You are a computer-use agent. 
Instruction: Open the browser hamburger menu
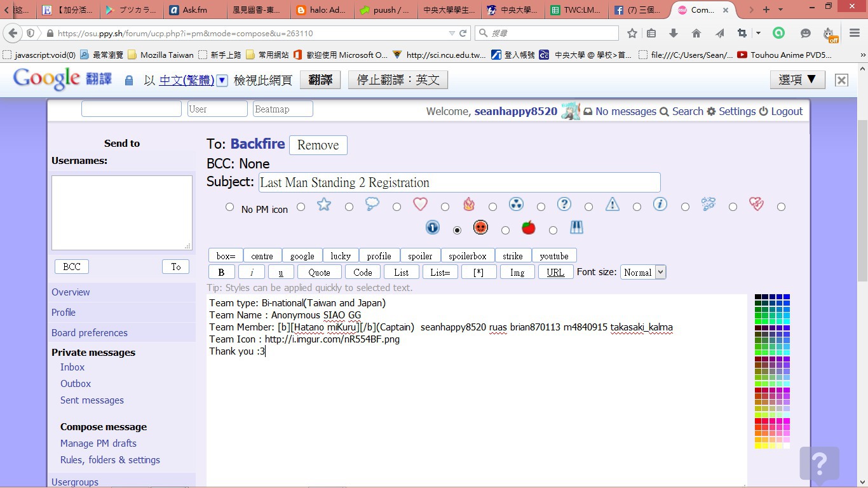coord(855,33)
